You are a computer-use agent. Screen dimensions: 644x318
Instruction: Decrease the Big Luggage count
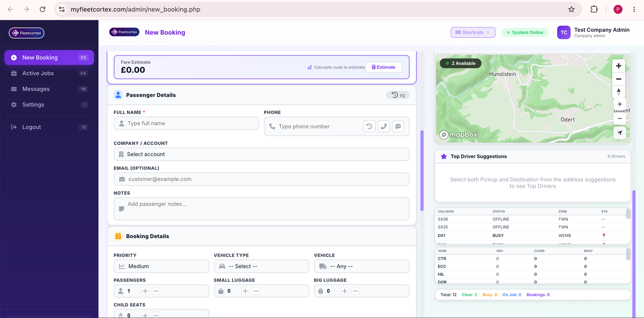pos(355,291)
